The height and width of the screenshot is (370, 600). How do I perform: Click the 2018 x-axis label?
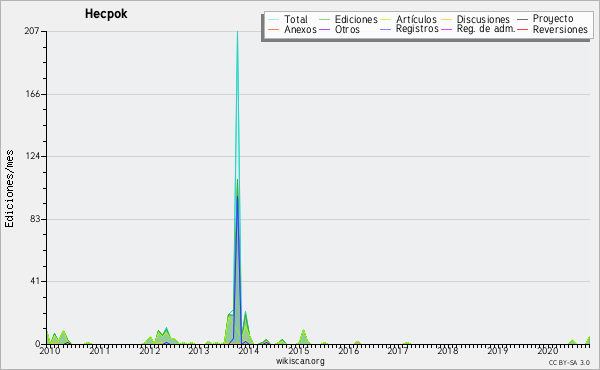tap(447, 350)
